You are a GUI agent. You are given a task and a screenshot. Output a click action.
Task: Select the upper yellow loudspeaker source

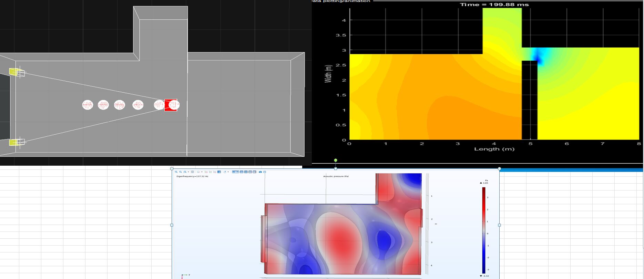pos(14,72)
